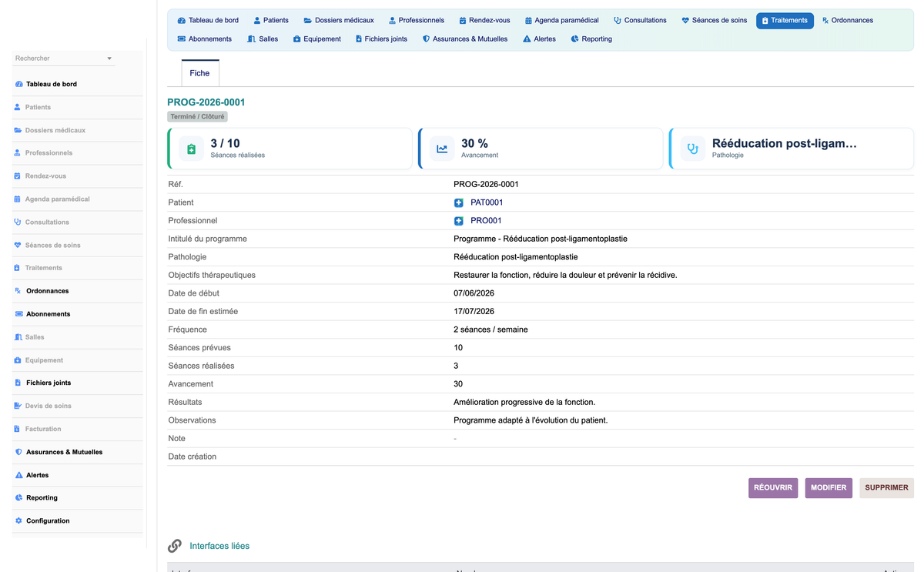This screenshot has width=924, height=572.
Task: Click the Reporting pie chart icon in top menu
Action: (575, 39)
